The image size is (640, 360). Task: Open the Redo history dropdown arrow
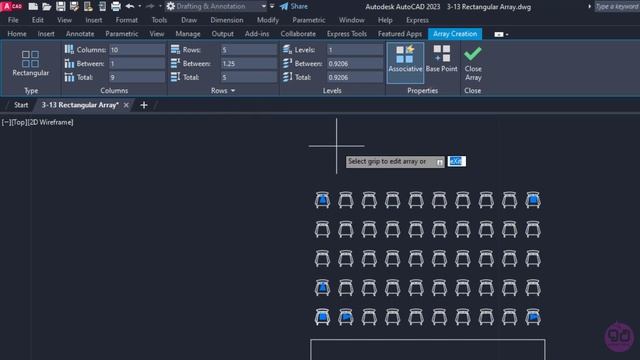point(160,6)
